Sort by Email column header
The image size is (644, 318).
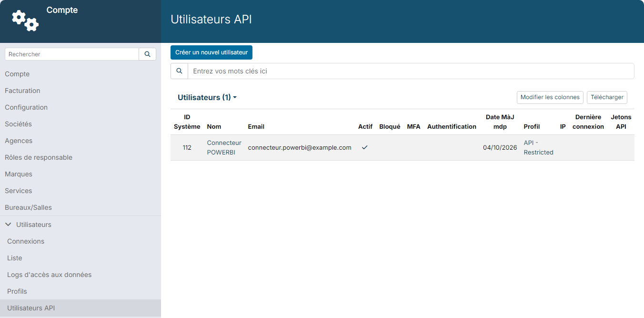tap(256, 127)
